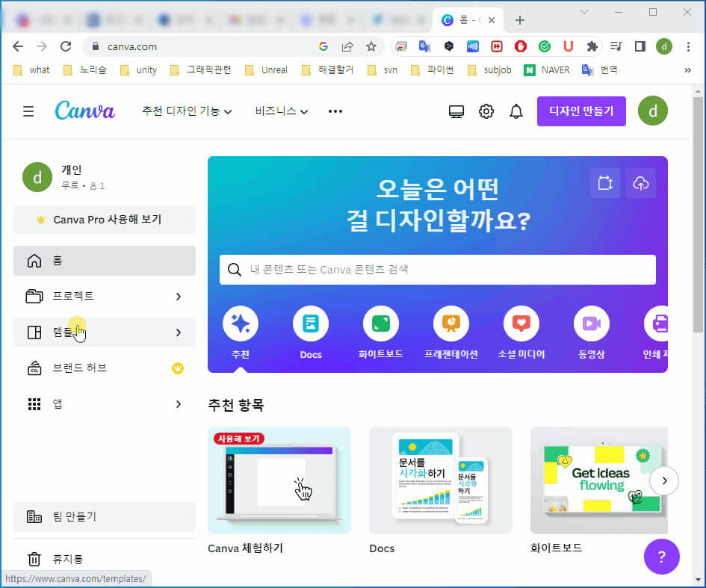Click the red ad blocker extension icon
The image size is (706, 588).
[521, 46]
